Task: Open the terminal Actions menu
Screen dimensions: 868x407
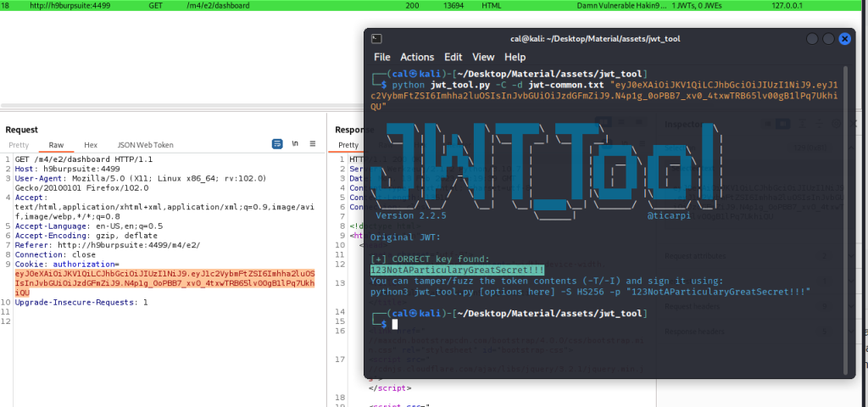Action: click(417, 57)
